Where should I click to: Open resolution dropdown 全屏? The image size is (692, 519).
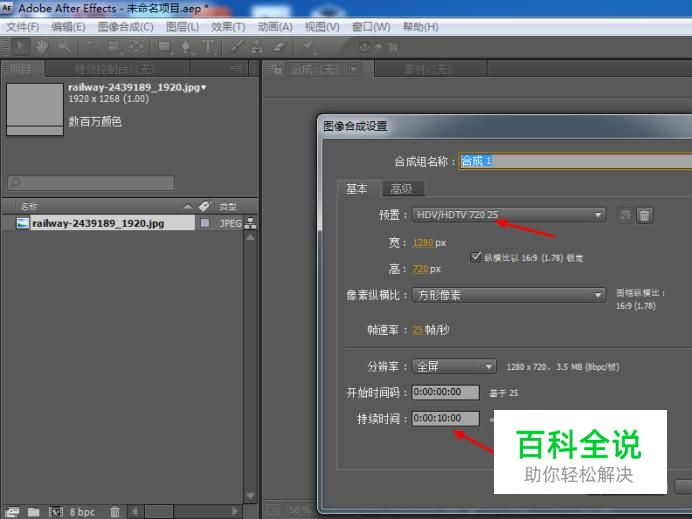click(x=454, y=366)
